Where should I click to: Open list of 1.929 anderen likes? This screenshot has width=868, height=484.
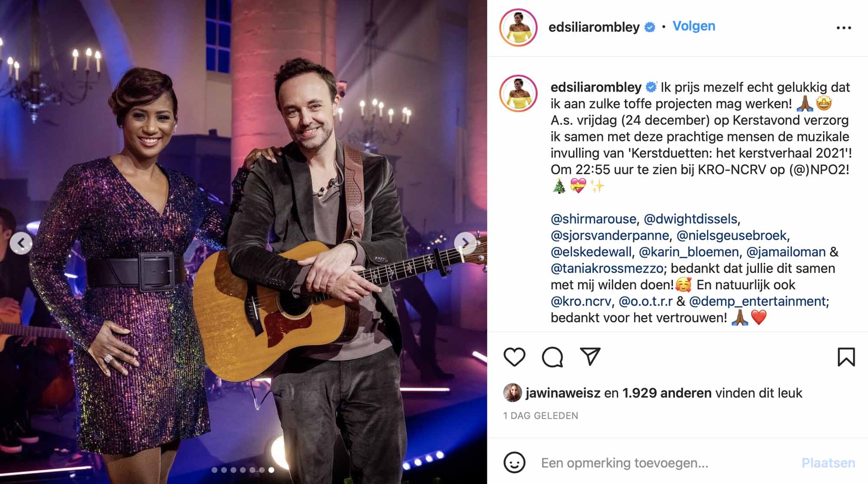click(667, 393)
